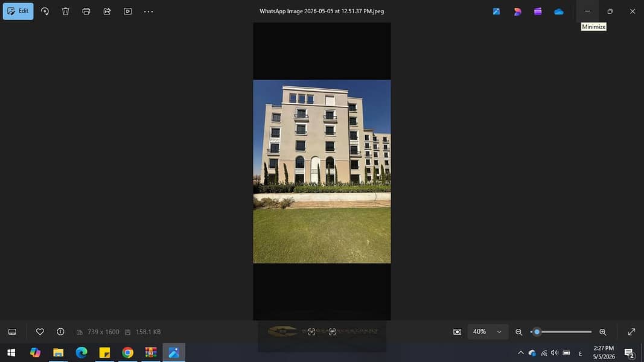Click the 158.1 KB file size

pos(148,332)
